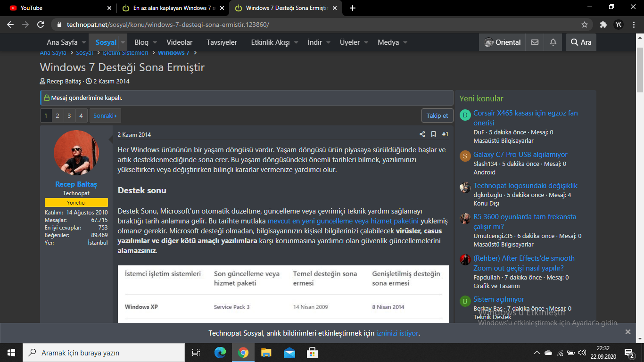Close the YouTube tab
Image resolution: width=644 pixels, height=362 pixels.
[x=109, y=8]
